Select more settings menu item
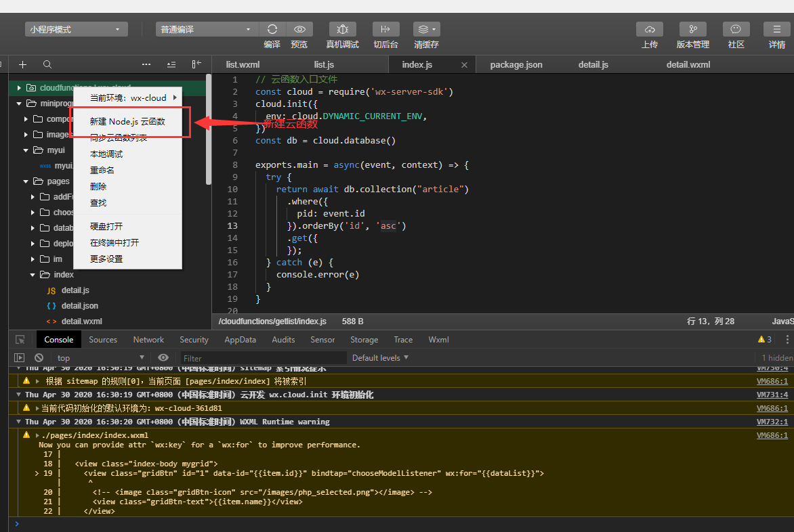The height and width of the screenshot is (532, 794). [127, 259]
